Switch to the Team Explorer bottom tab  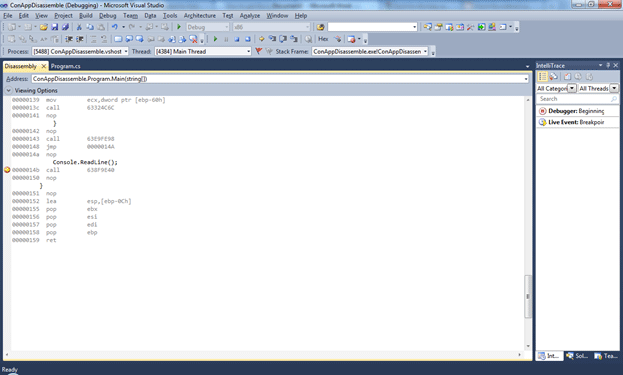pos(606,356)
